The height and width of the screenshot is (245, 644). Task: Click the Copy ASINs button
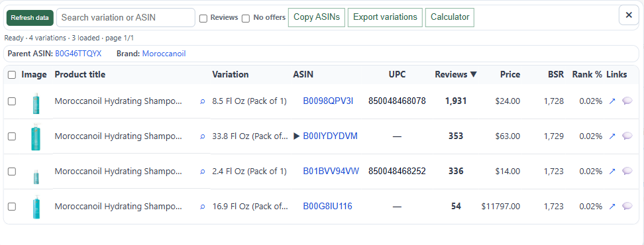[x=317, y=17]
